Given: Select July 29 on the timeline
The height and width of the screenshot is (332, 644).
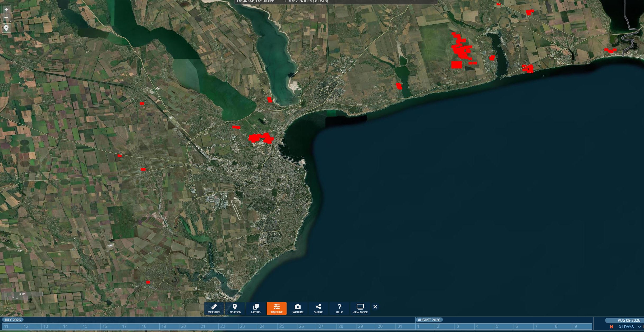Looking at the screenshot, I should point(366,326).
